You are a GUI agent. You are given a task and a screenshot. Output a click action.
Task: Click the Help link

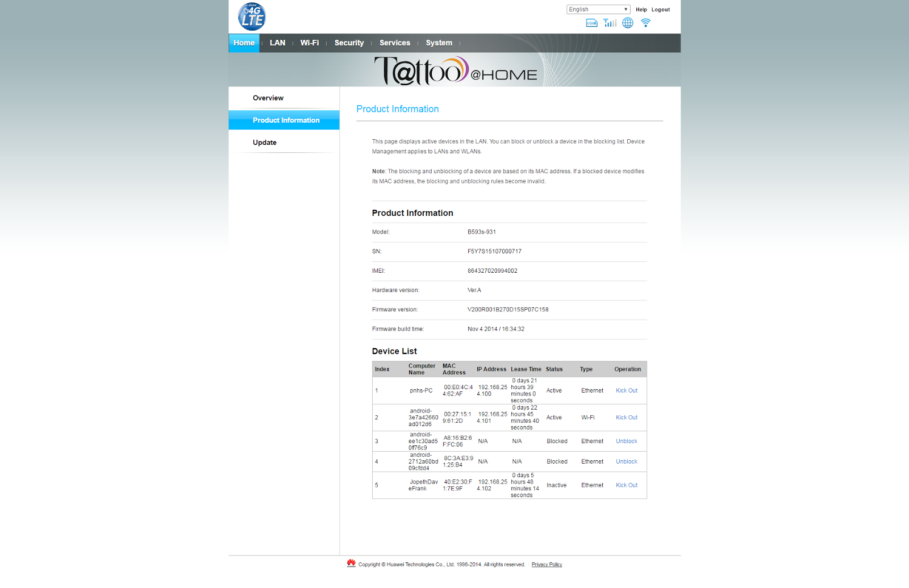click(x=641, y=10)
